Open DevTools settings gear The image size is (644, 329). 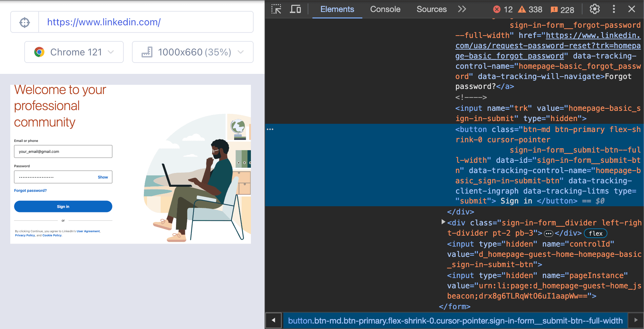pos(595,9)
